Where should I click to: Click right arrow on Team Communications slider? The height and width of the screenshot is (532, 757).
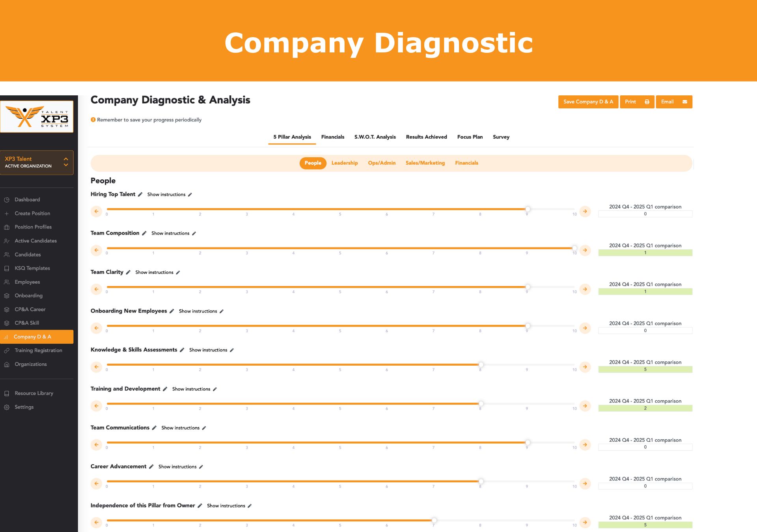pos(585,445)
